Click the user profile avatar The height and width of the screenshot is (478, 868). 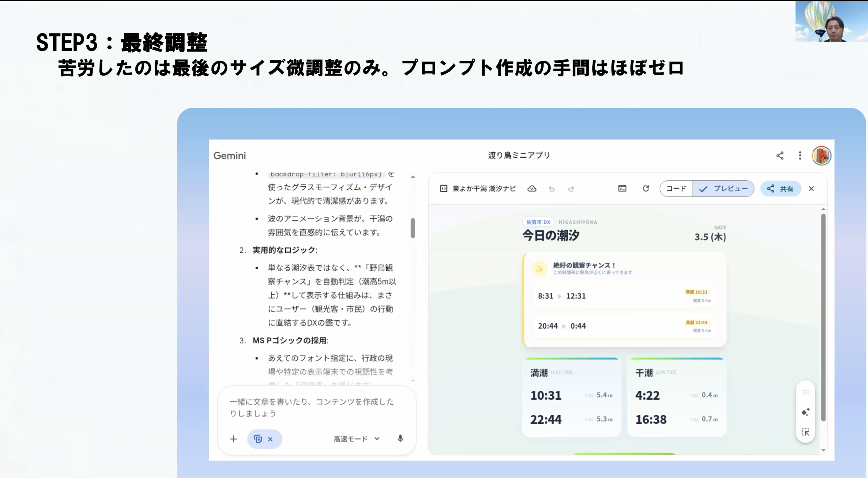click(x=821, y=156)
